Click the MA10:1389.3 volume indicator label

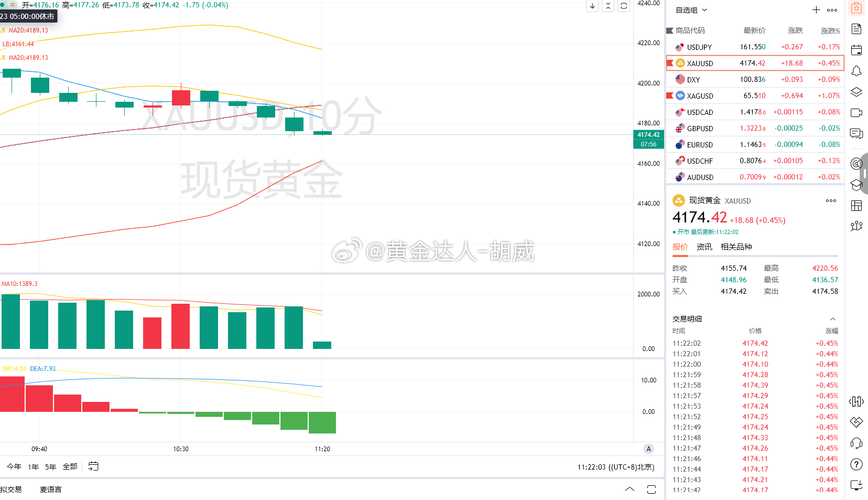(x=19, y=284)
